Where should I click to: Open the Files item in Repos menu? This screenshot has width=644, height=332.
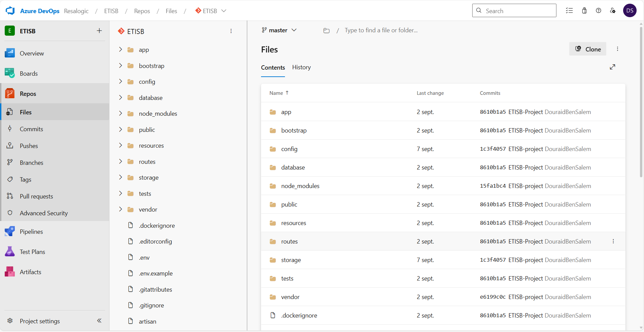pyautogui.click(x=55, y=112)
